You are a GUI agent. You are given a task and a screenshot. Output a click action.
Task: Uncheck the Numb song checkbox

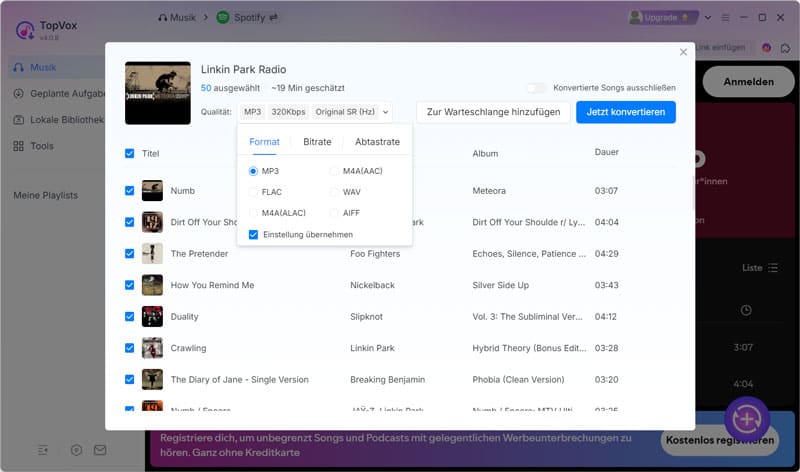coord(130,191)
